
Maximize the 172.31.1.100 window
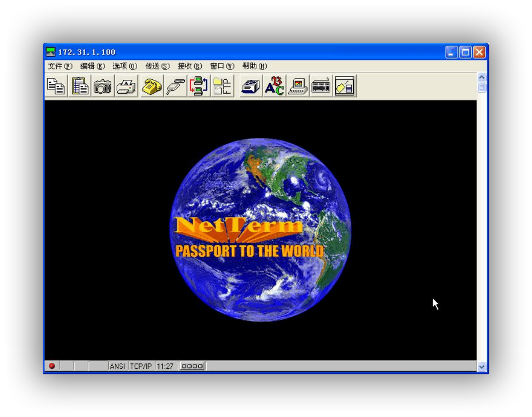pyautogui.click(x=465, y=52)
